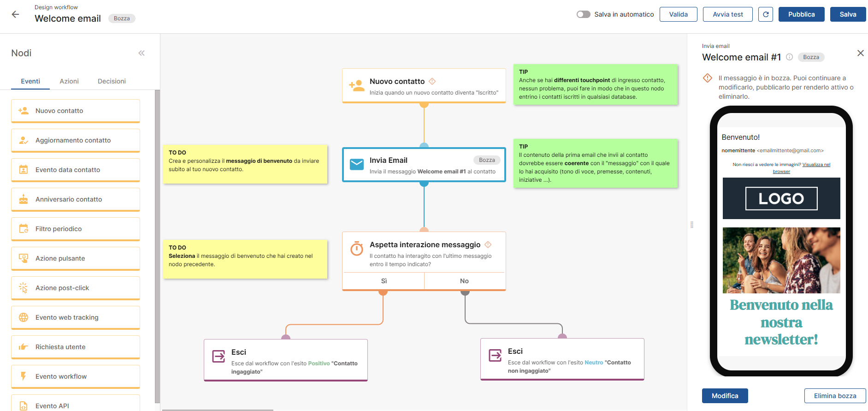Select the Sì branch of the decision node

[384, 281]
